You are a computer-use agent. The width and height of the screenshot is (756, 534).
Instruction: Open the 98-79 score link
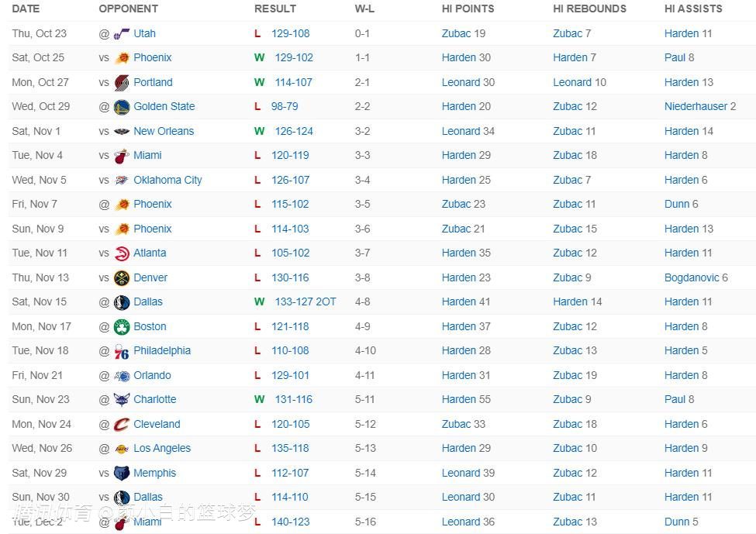[285, 106]
